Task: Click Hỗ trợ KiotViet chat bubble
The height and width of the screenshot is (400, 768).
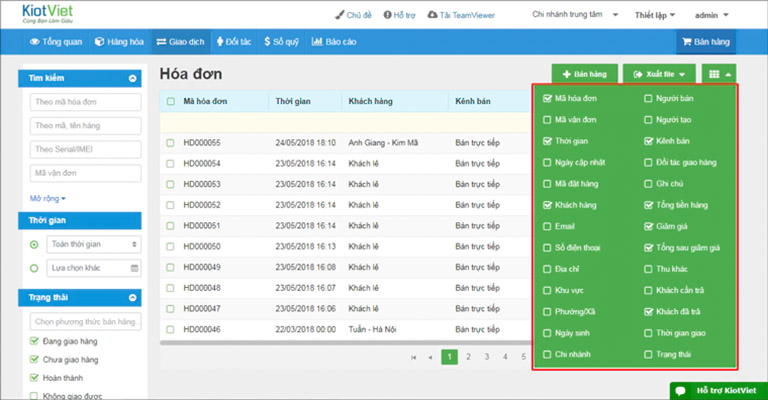Action: coord(681,390)
